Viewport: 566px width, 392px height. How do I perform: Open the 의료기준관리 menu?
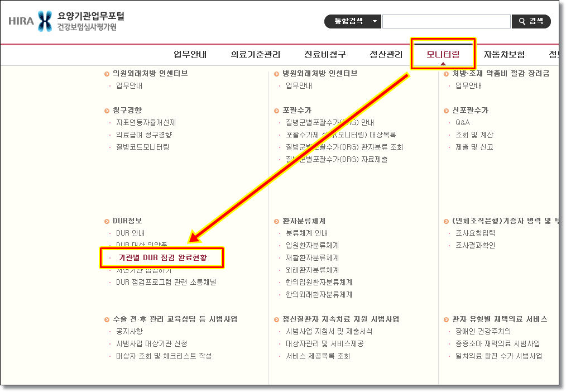click(255, 54)
